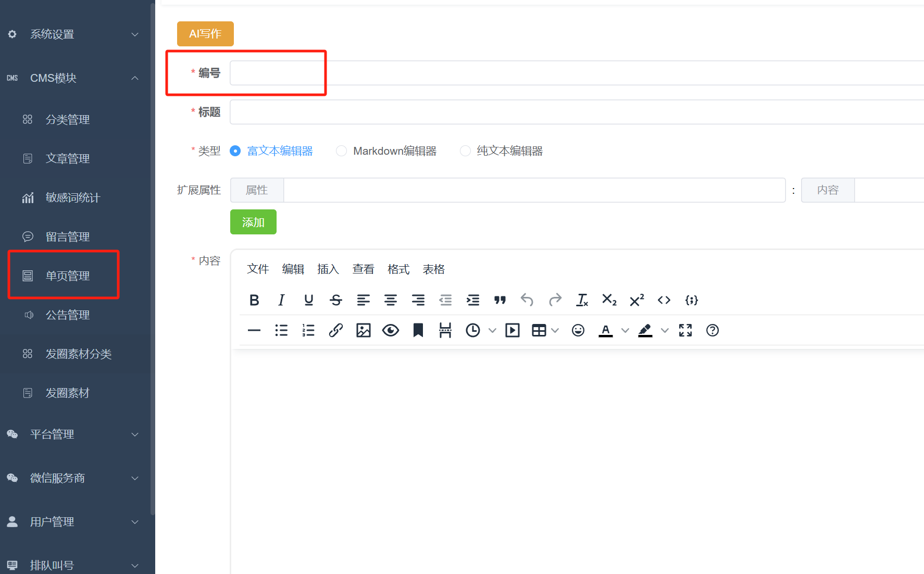
Task: Expand the 系统设置 sidebar menu
Action: click(73, 34)
